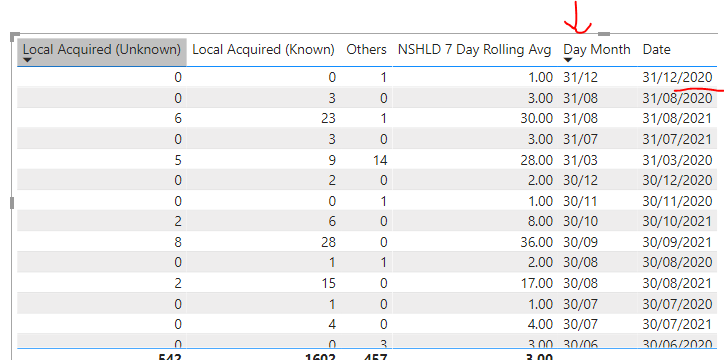The width and height of the screenshot is (724, 360).
Task: Click Day Month cell 31/07
Action: coord(580,139)
